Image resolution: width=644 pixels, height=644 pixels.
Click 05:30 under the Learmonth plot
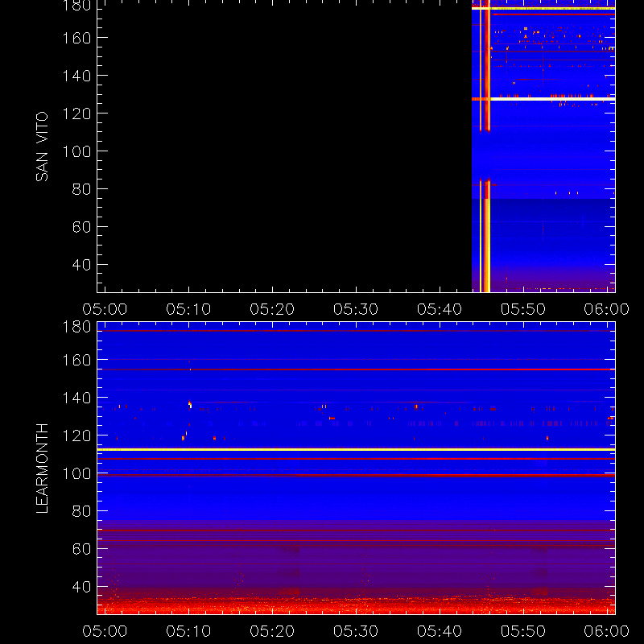pyautogui.click(x=356, y=631)
